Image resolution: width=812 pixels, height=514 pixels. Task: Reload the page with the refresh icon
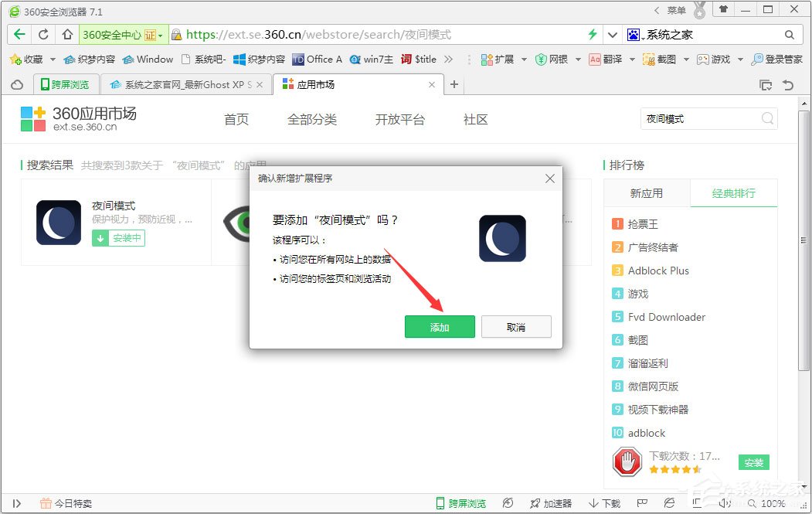tap(43, 35)
